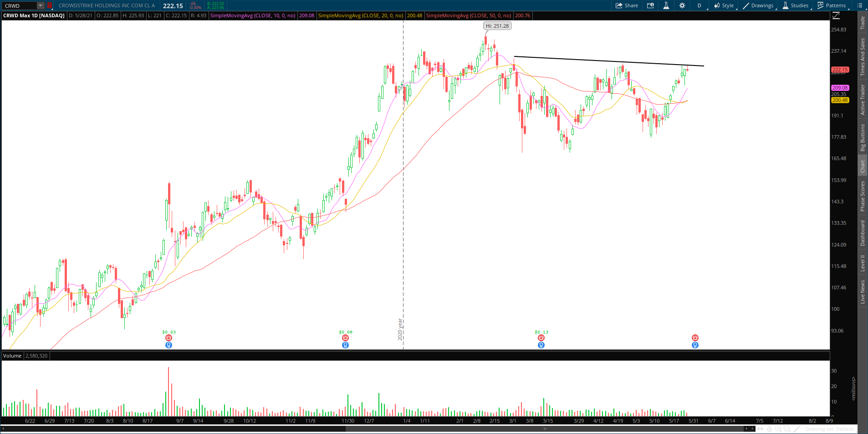Select the Chart side tab

point(863,166)
